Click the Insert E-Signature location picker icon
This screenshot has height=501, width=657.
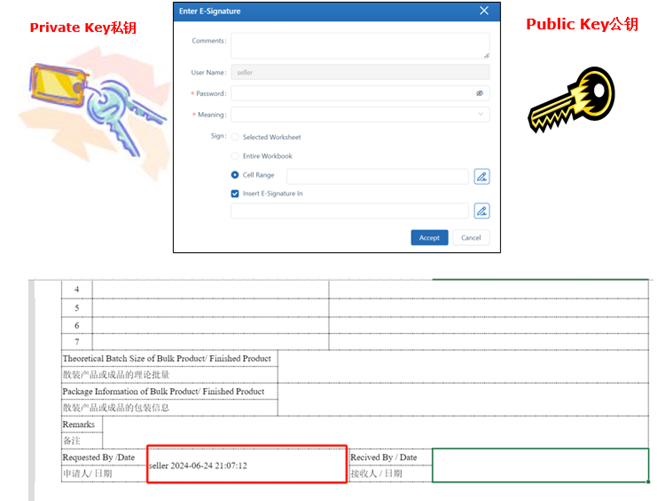pyautogui.click(x=481, y=211)
